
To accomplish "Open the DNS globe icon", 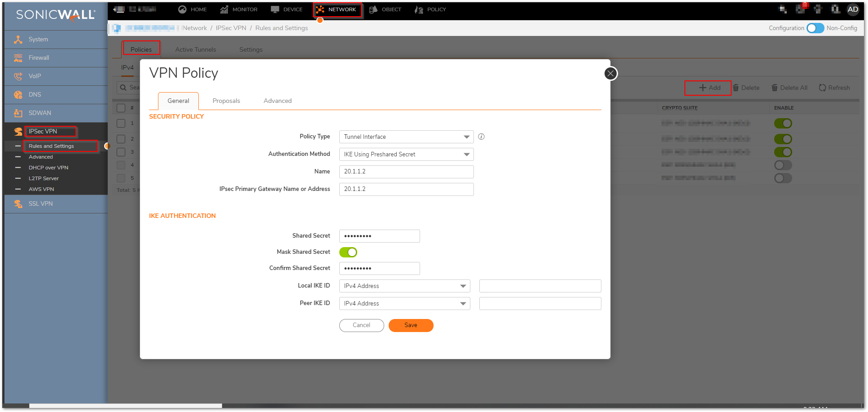I will coord(18,95).
